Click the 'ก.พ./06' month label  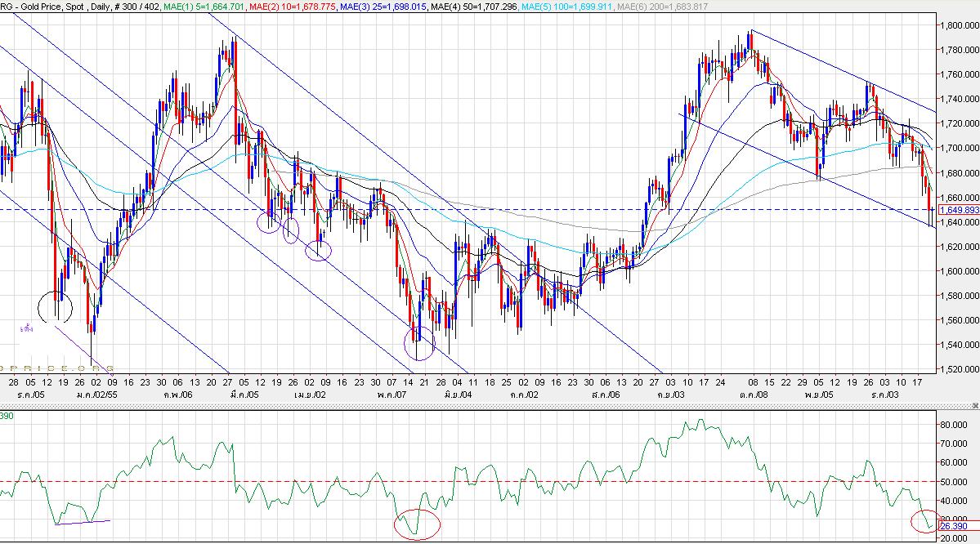click(x=178, y=395)
